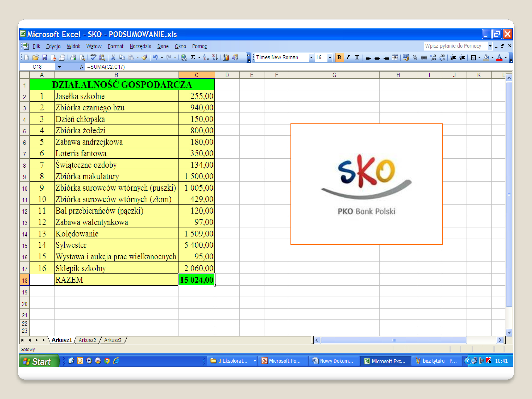Expand the AutoSum functions dropdown arrow
Viewport: 532px width, 399px height.
(x=199, y=57)
